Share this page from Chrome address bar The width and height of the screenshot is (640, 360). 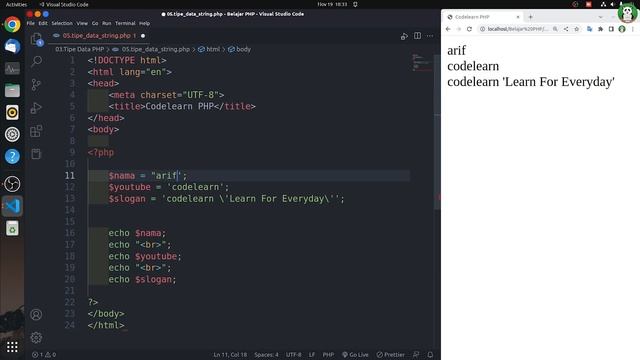coord(566,29)
